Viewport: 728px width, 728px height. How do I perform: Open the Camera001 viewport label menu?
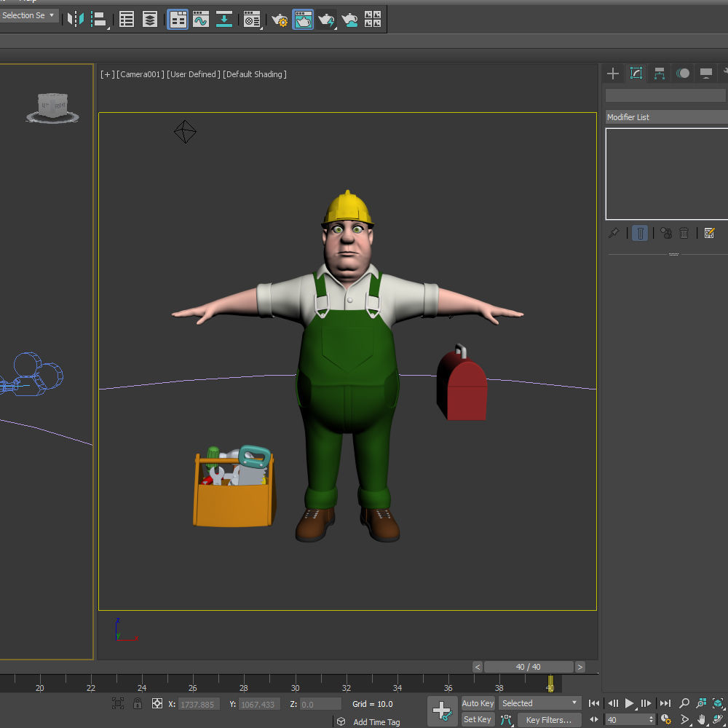141,74
